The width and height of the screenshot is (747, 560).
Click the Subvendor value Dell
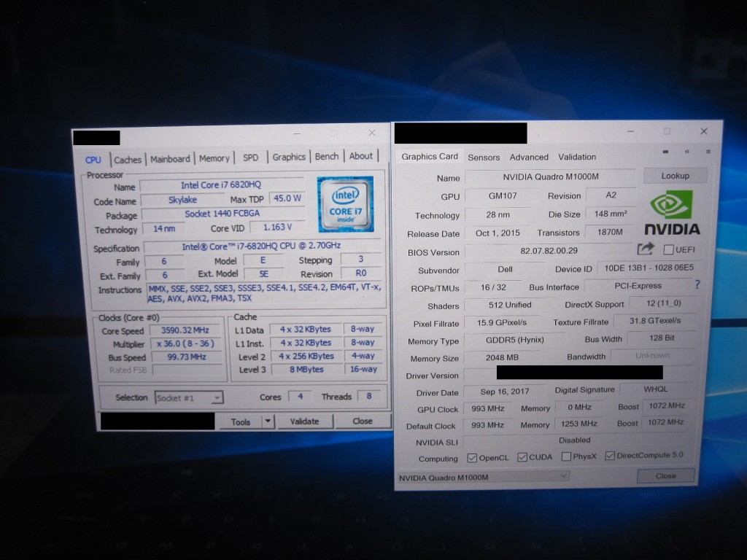tap(505, 269)
